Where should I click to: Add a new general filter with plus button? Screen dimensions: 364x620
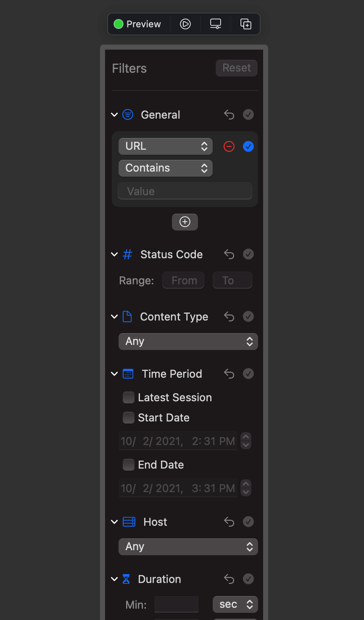[185, 222]
